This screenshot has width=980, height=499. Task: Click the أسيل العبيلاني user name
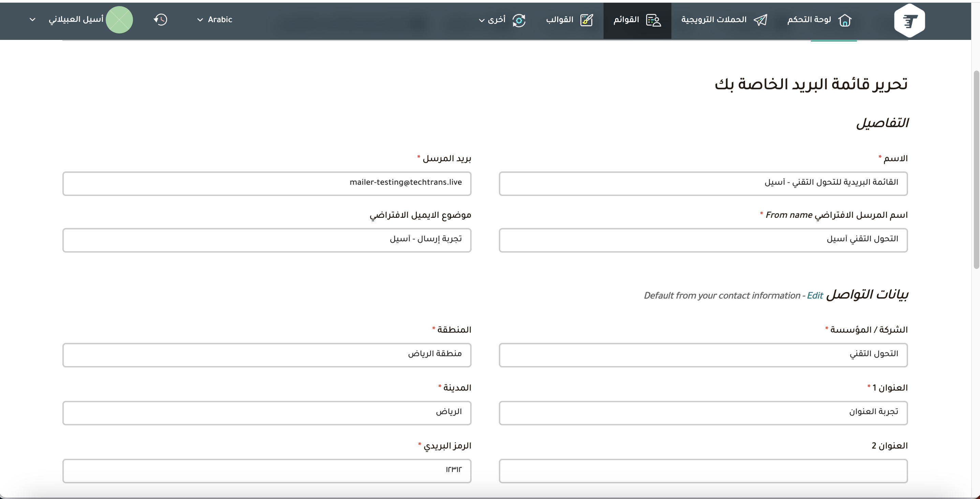pos(76,19)
